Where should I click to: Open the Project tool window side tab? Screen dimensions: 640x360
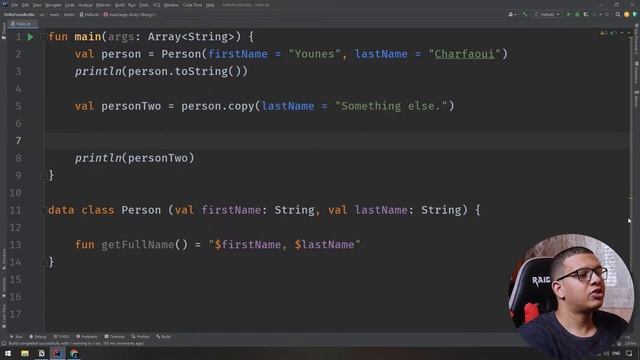[x=4, y=31]
